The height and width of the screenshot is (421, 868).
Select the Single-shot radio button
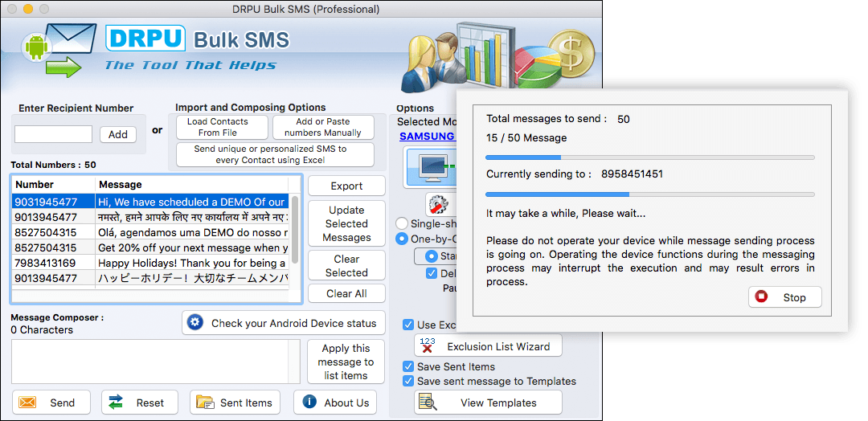coord(403,224)
